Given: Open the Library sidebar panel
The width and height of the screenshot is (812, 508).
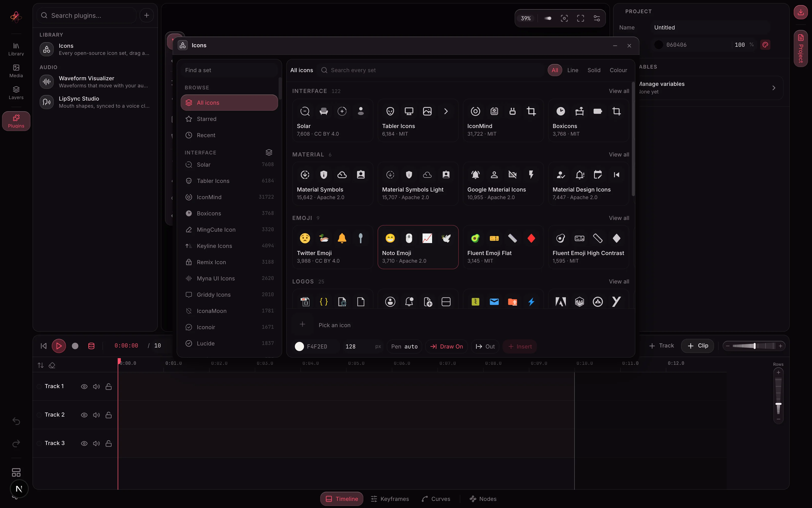Looking at the screenshot, I should [16, 49].
